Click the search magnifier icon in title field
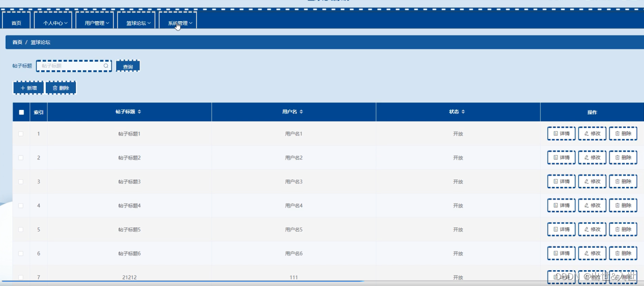Viewport: 644px width, 286px height. click(106, 66)
